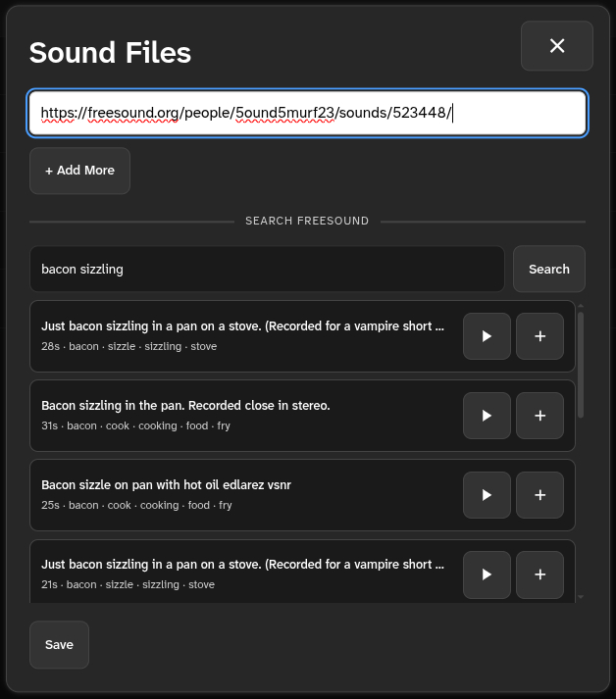The width and height of the screenshot is (616, 699).
Task: Close the Sound Files dialog
Action: [x=557, y=46]
